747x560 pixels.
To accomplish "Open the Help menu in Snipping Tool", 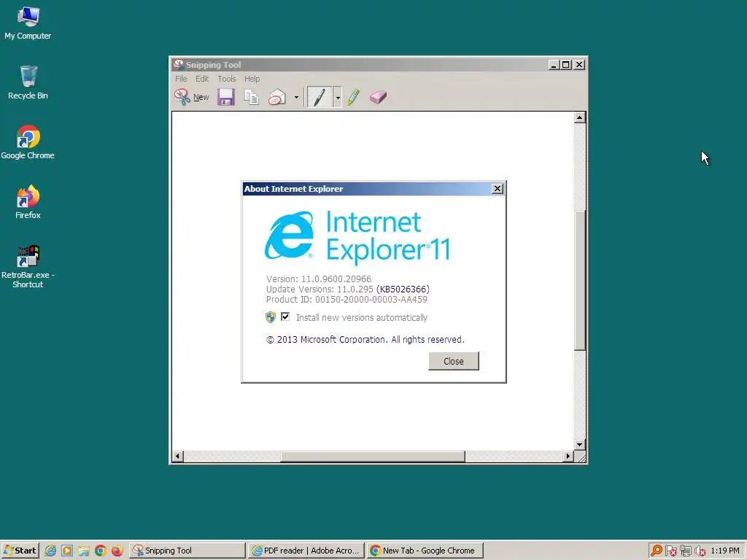I will click(x=252, y=79).
